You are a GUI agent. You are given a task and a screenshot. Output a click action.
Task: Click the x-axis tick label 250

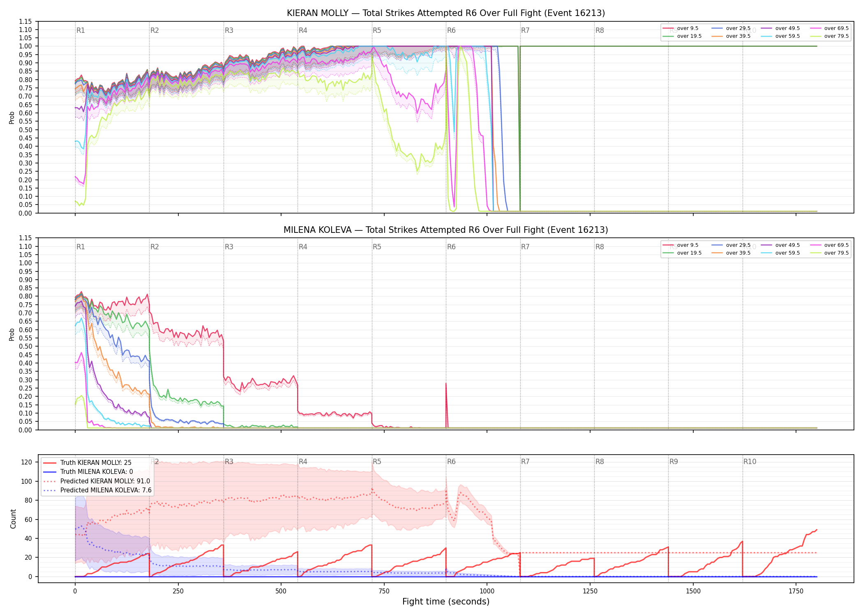[x=178, y=591]
